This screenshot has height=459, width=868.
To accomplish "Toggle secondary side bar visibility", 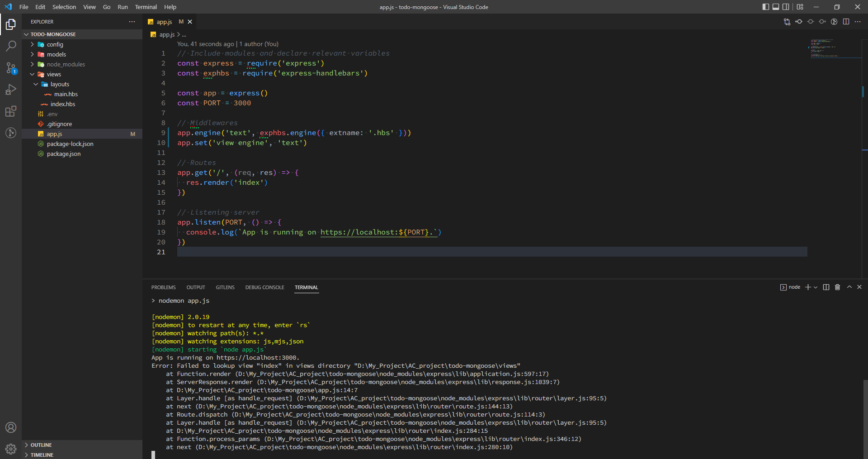I will tap(786, 7).
